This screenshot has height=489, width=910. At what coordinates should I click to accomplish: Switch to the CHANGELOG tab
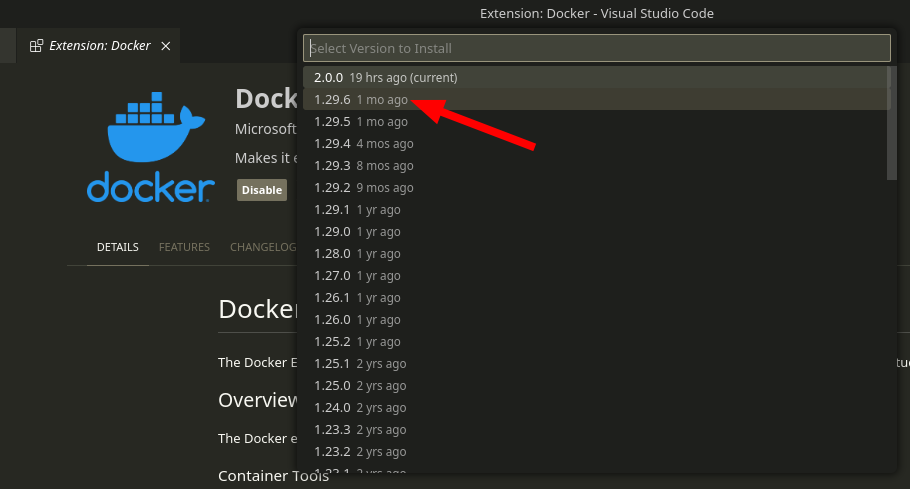coord(263,247)
